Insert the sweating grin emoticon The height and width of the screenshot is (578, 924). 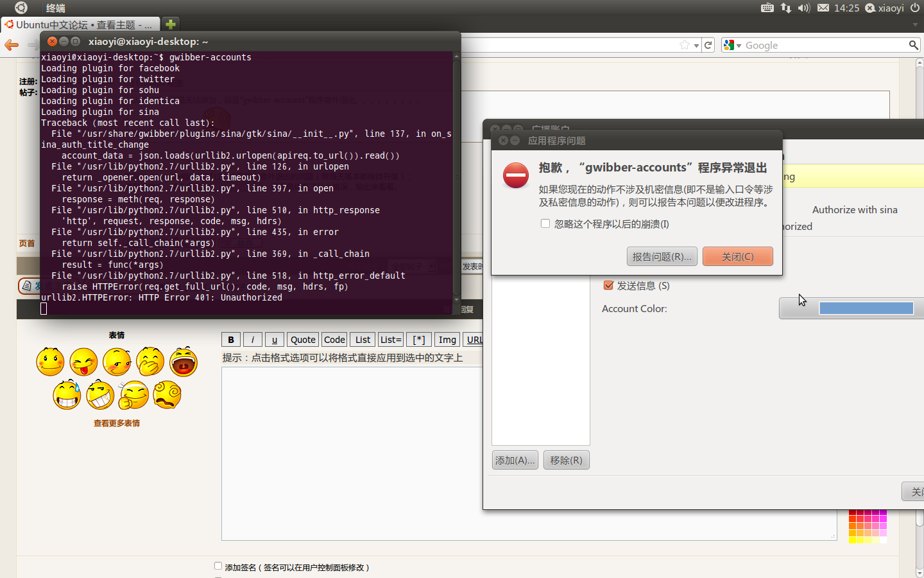67,395
